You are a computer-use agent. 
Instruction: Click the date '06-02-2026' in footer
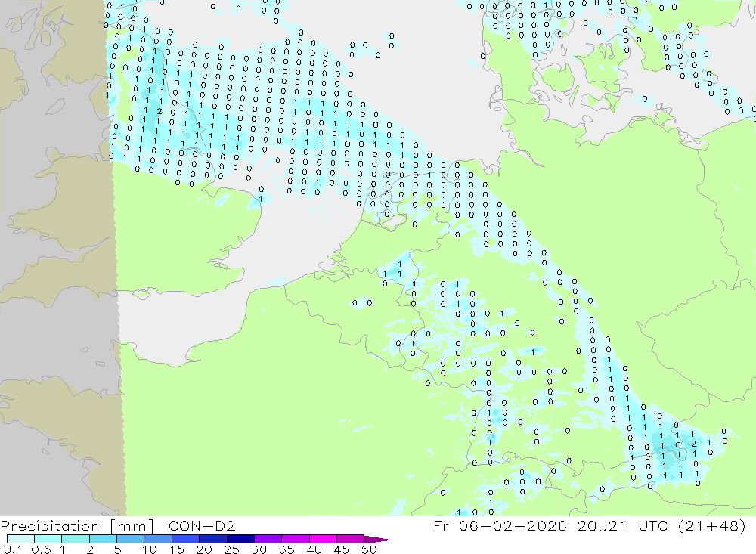[x=513, y=525]
